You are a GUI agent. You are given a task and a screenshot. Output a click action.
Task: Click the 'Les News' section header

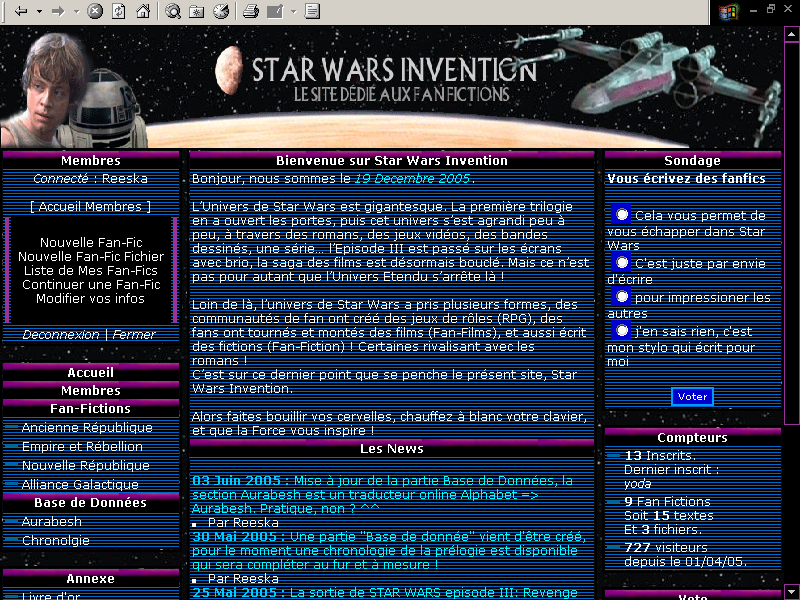pyautogui.click(x=392, y=448)
